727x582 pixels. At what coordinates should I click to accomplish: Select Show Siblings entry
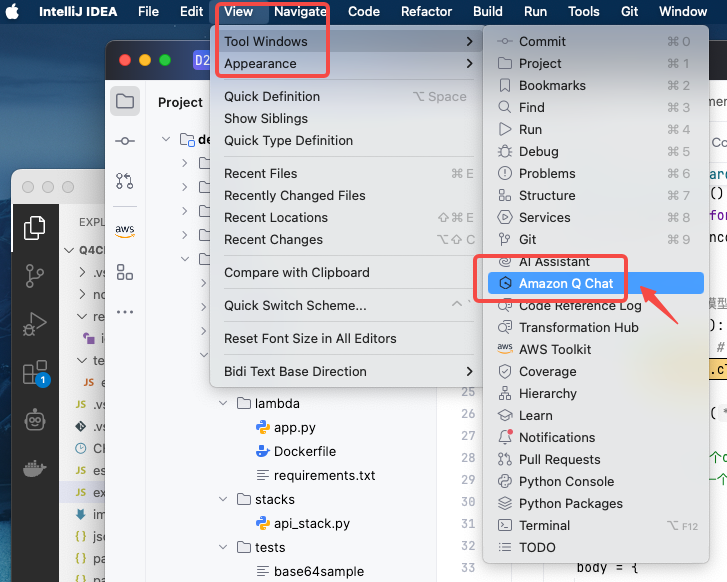pos(348,119)
